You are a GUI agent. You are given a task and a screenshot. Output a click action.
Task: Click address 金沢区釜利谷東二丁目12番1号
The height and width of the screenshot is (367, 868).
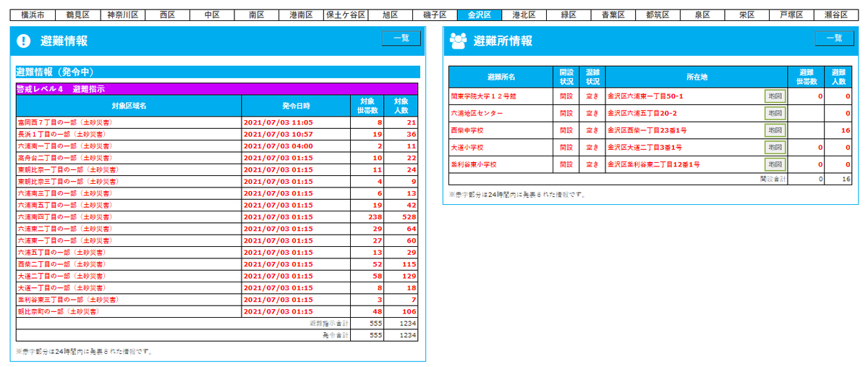tap(653, 166)
